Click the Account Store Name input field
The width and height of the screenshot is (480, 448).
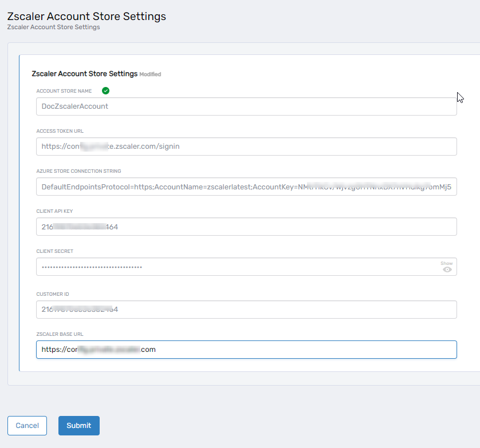[246, 106]
